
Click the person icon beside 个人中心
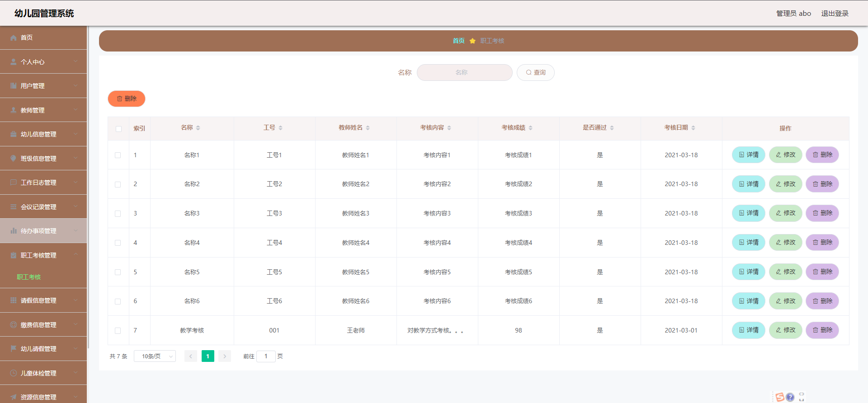(x=14, y=62)
